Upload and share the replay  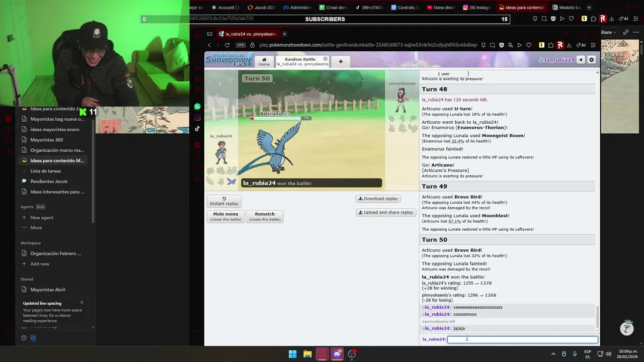pyautogui.click(x=385, y=212)
